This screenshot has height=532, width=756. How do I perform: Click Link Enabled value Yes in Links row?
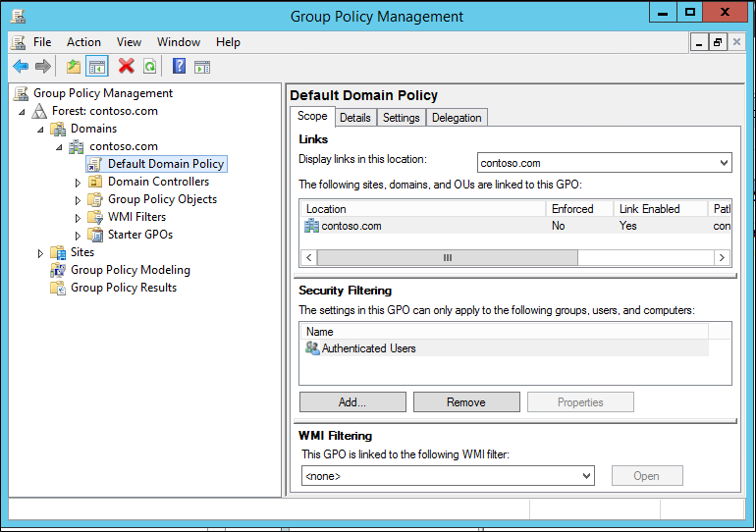(x=627, y=226)
